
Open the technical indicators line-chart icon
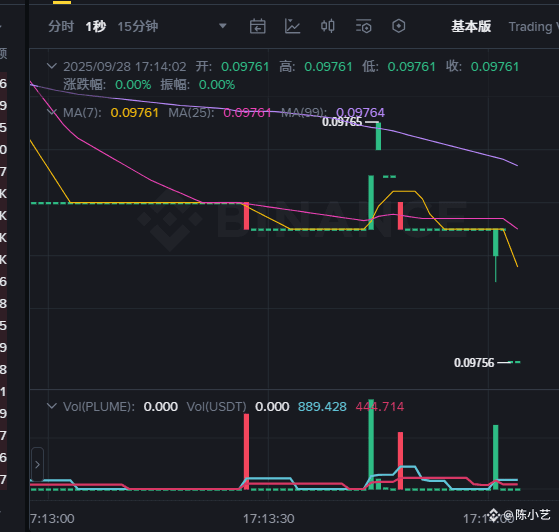292,26
